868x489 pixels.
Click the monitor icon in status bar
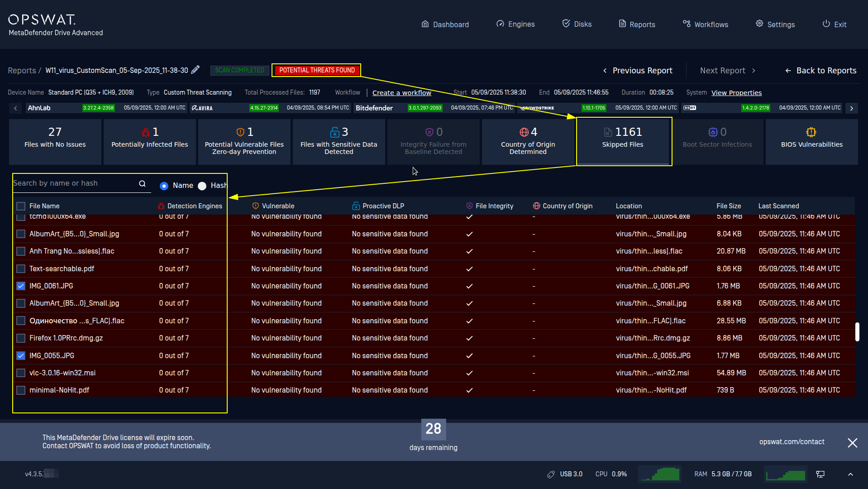820,474
